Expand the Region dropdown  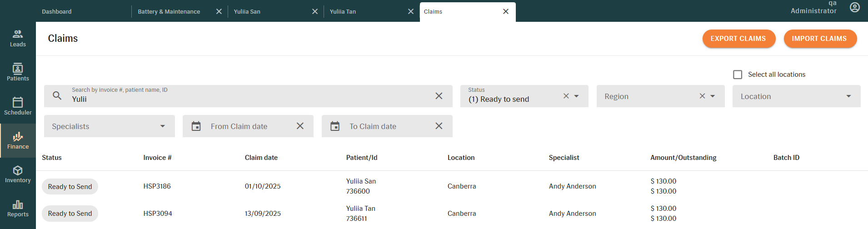[713, 96]
